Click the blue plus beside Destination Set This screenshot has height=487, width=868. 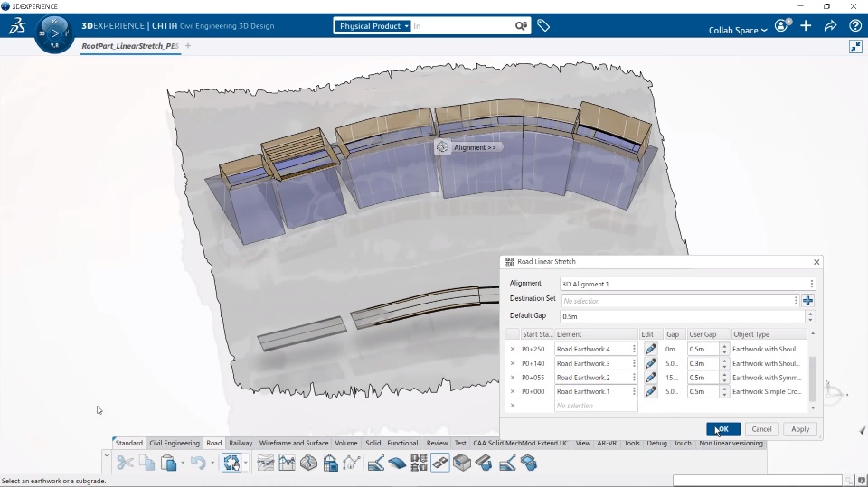[807, 301]
